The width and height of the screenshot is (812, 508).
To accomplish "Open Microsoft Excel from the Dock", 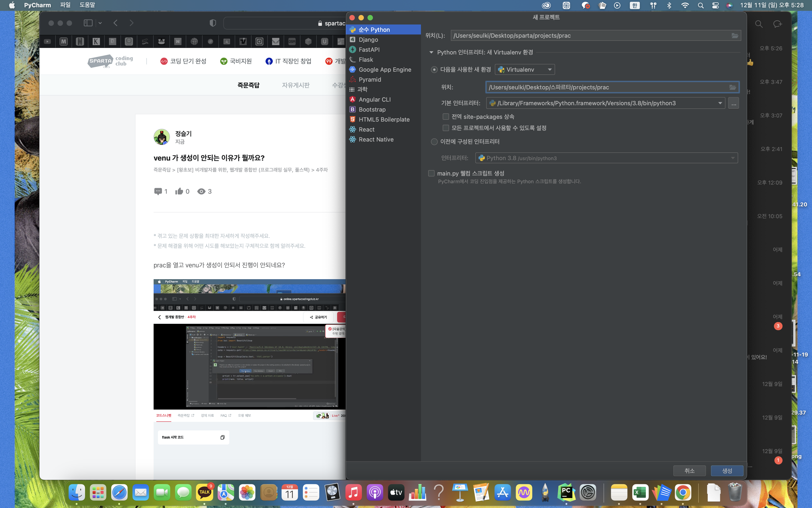I will point(640,493).
